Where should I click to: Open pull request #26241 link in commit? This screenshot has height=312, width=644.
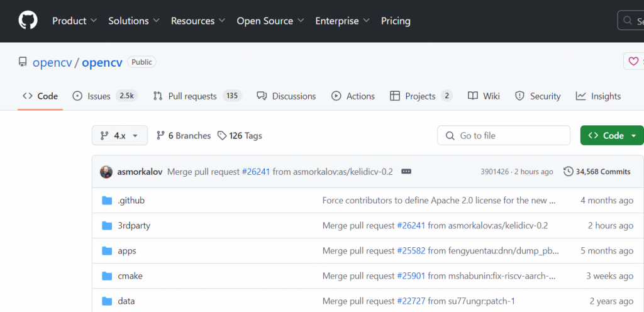tap(255, 172)
